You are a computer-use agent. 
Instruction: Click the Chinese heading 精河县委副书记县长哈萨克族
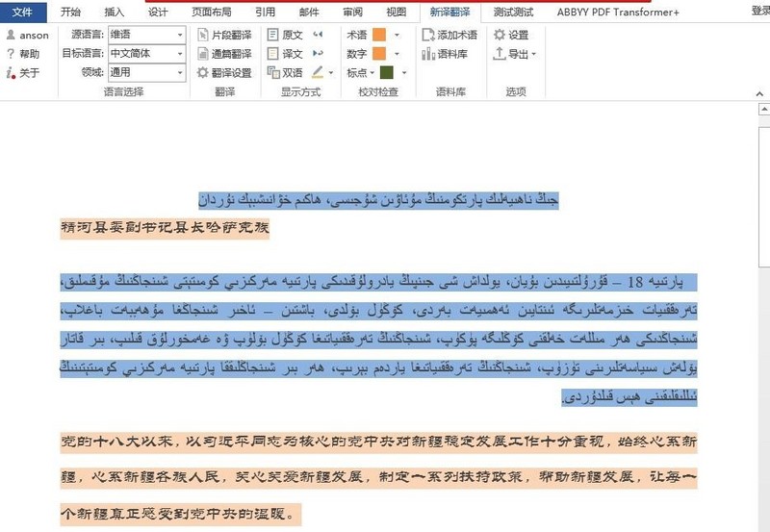tap(165, 228)
